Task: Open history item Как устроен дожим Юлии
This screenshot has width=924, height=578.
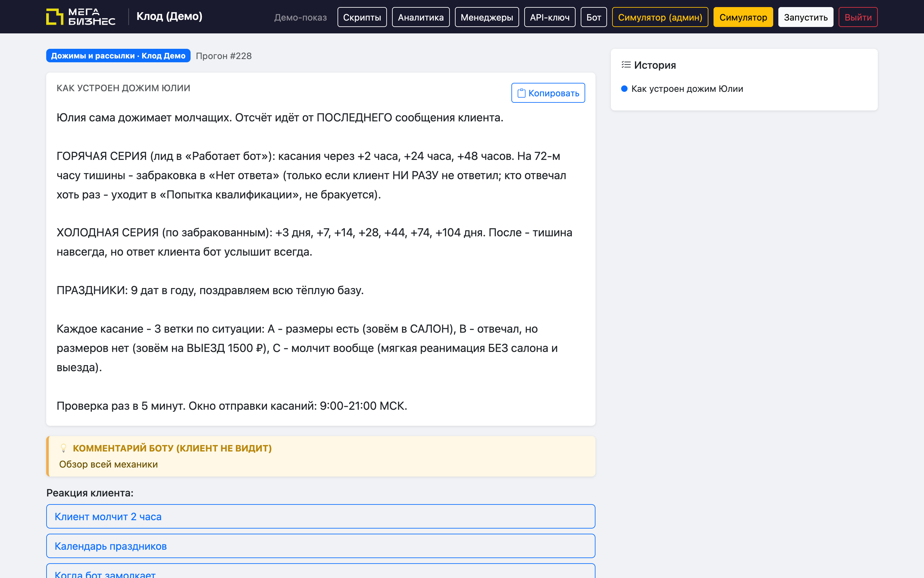Action: (687, 89)
